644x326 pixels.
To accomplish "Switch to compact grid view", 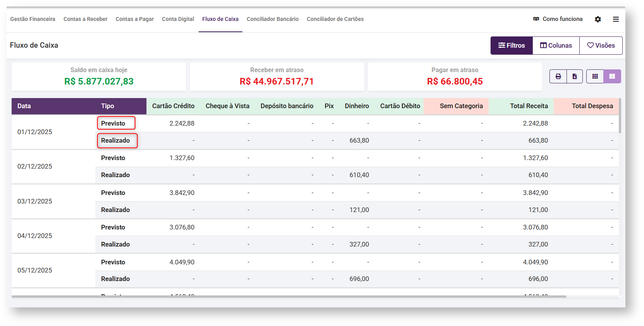I will coord(595,76).
